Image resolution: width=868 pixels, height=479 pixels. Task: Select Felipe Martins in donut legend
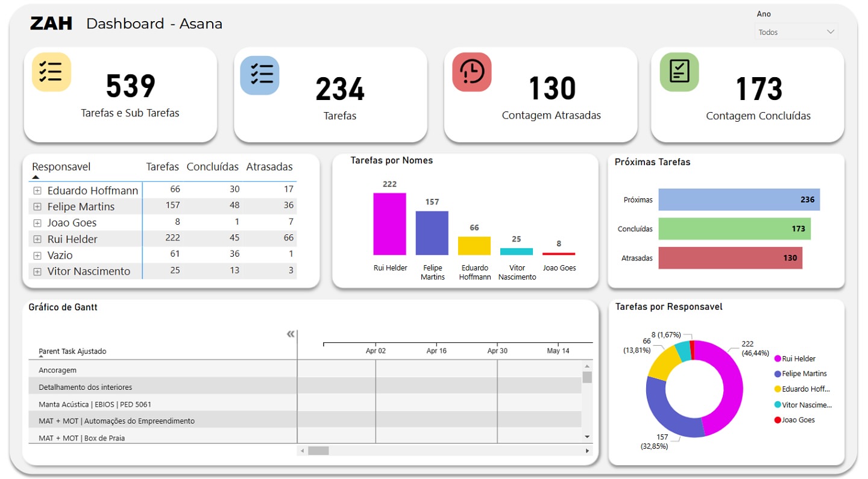(804, 374)
